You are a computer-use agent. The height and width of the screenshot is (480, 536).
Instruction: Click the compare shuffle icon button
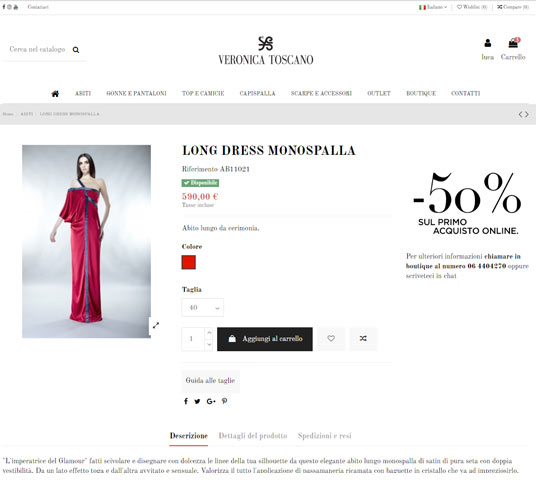point(363,339)
